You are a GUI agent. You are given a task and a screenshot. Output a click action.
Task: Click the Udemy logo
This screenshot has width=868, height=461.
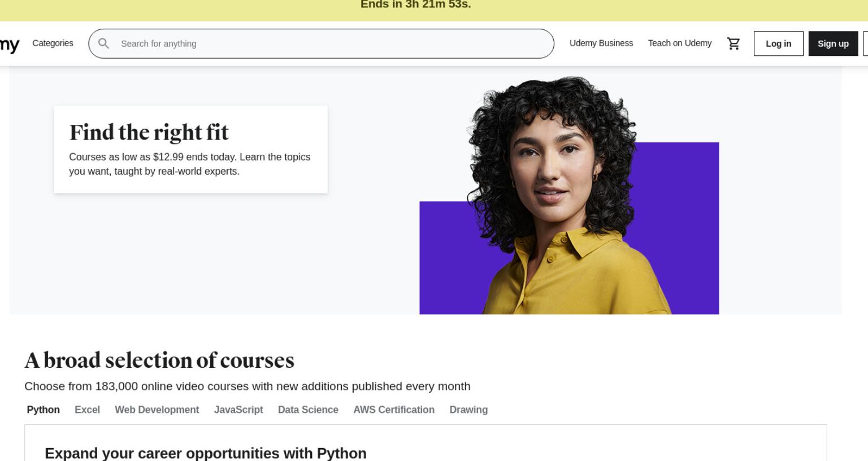click(x=9, y=44)
